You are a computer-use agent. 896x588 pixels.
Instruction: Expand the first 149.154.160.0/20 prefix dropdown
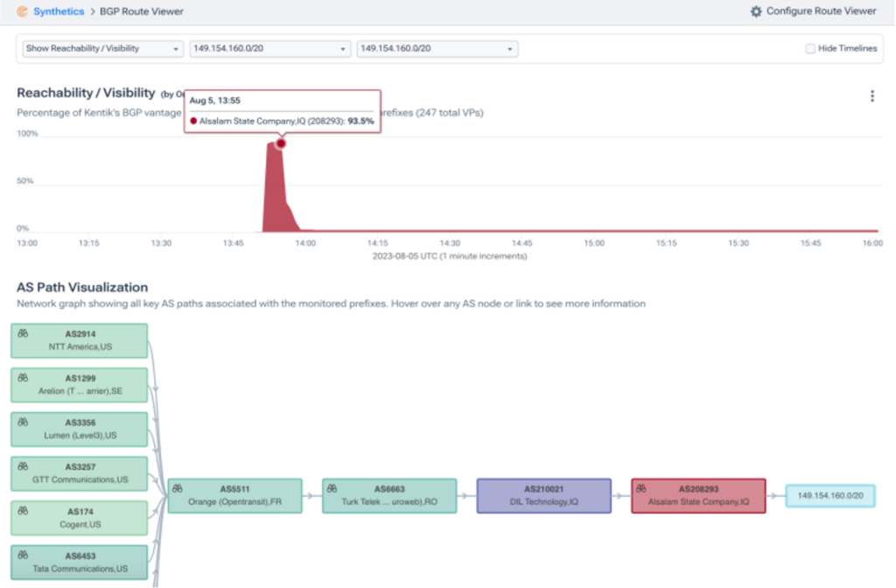[x=269, y=49]
